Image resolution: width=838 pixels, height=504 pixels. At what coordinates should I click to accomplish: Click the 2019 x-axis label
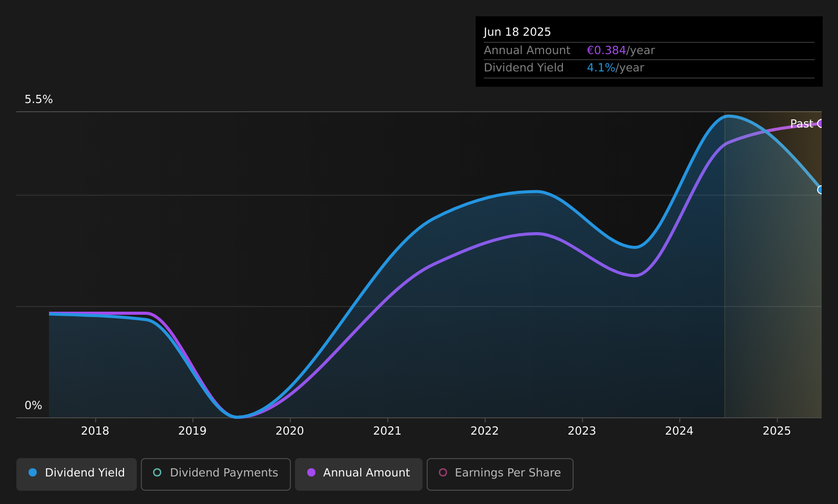[x=192, y=431]
